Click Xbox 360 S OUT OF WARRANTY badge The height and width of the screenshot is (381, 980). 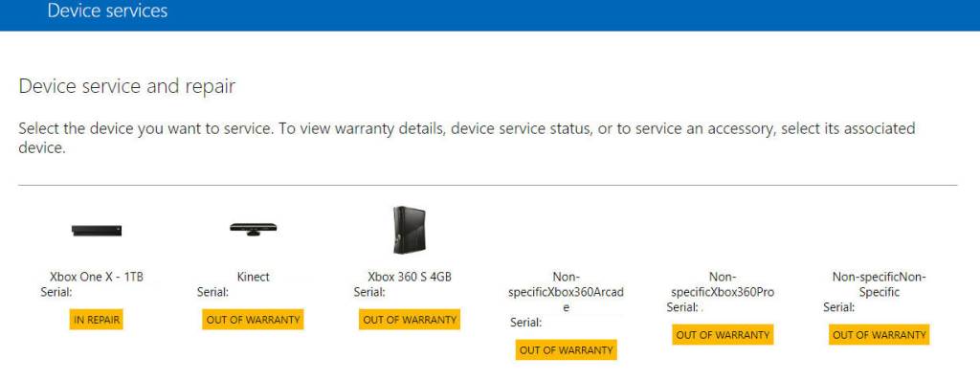point(410,320)
